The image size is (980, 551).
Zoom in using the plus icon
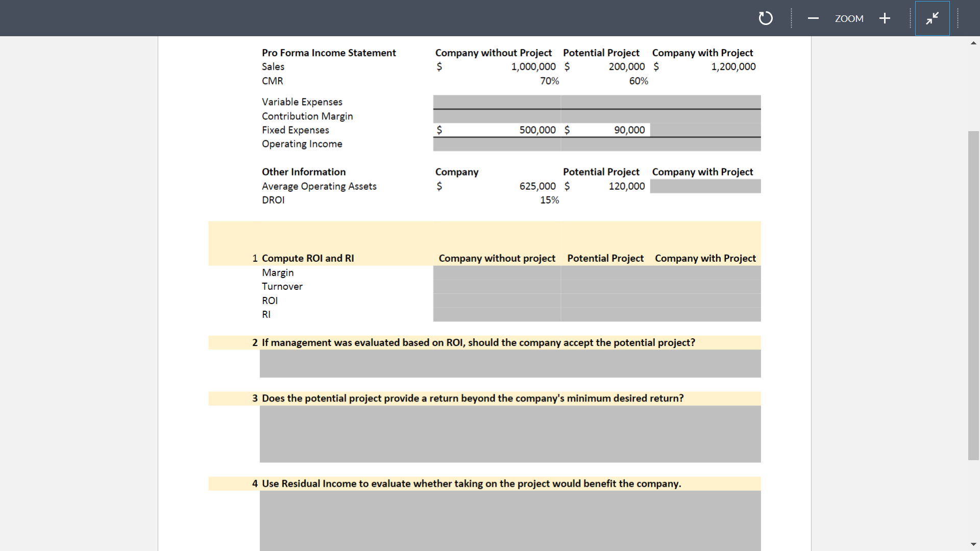tap(885, 18)
